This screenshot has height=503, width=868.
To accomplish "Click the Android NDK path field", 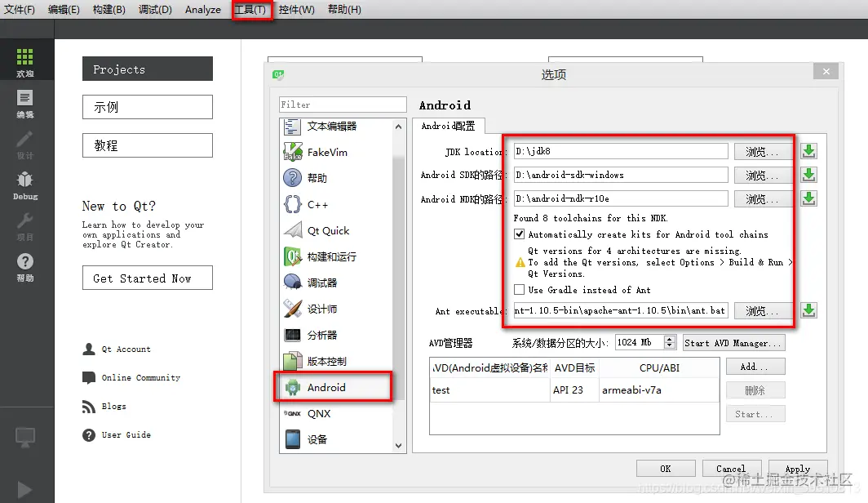I will [621, 198].
